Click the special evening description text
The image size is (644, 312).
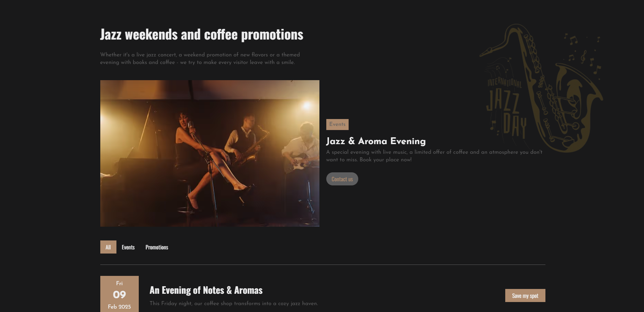(434, 156)
